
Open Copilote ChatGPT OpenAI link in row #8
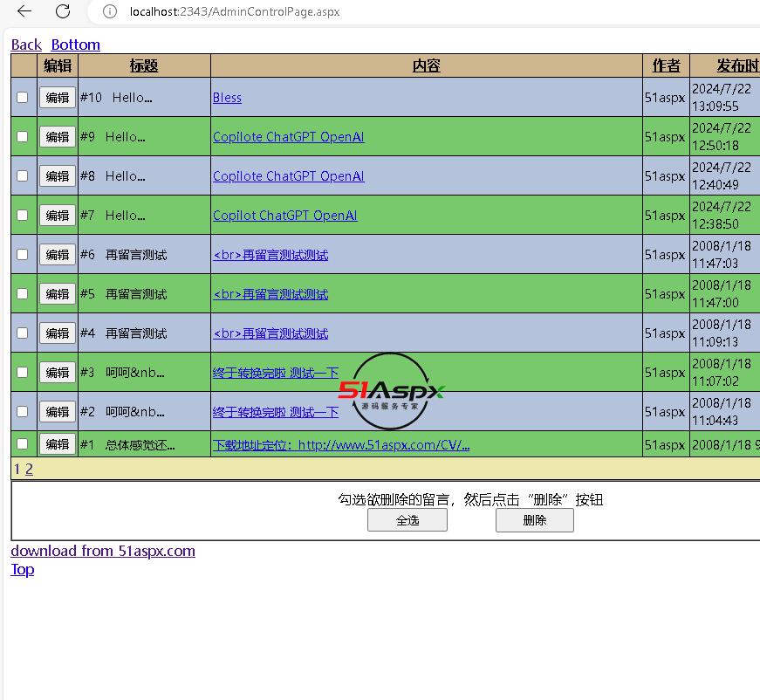[x=289, y=176]
